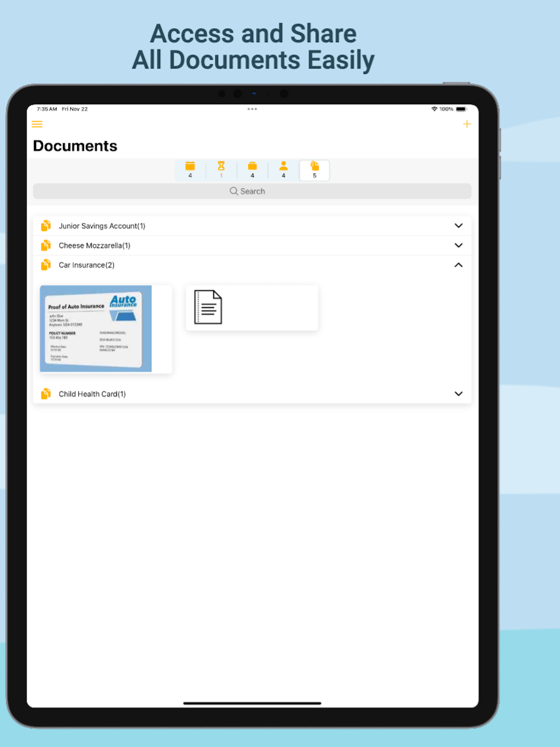The width and height of the screenshot is (560, 747).
Task: Click the magnifying glass search icon
Action: (x=234, y=191)
